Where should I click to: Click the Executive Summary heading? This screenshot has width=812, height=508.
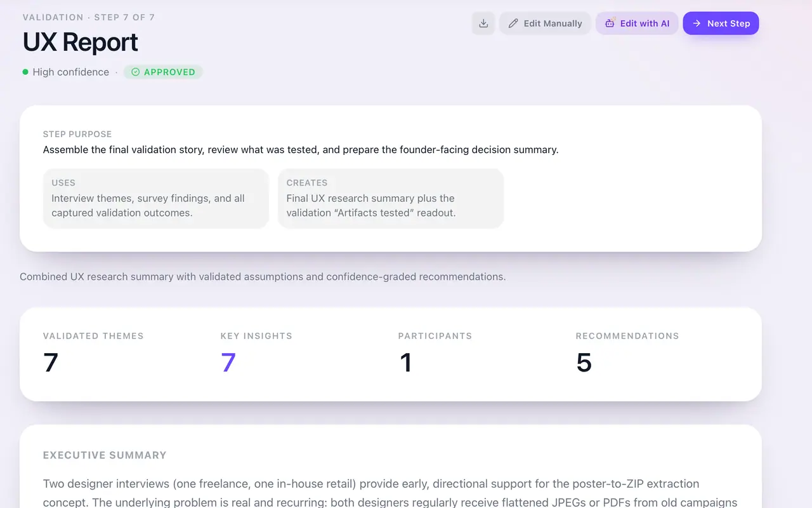pyautogui.click(x=105, y=455)
